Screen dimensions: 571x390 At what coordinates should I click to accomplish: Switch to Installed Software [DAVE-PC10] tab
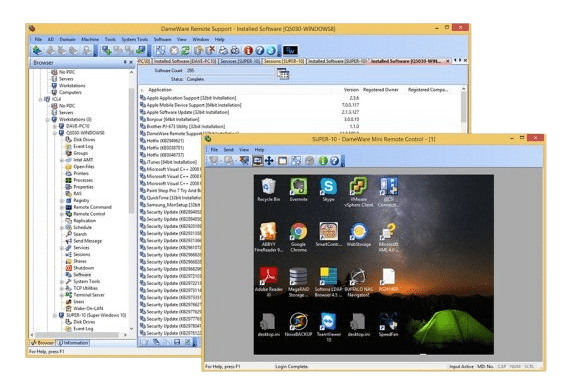[185, 61]
